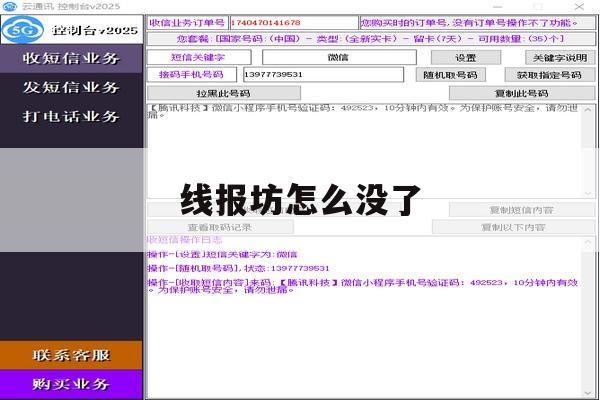Click 随机取号码 button
Image resolution: width=600 pixels, height=400 pixels.
coord(451,75)
